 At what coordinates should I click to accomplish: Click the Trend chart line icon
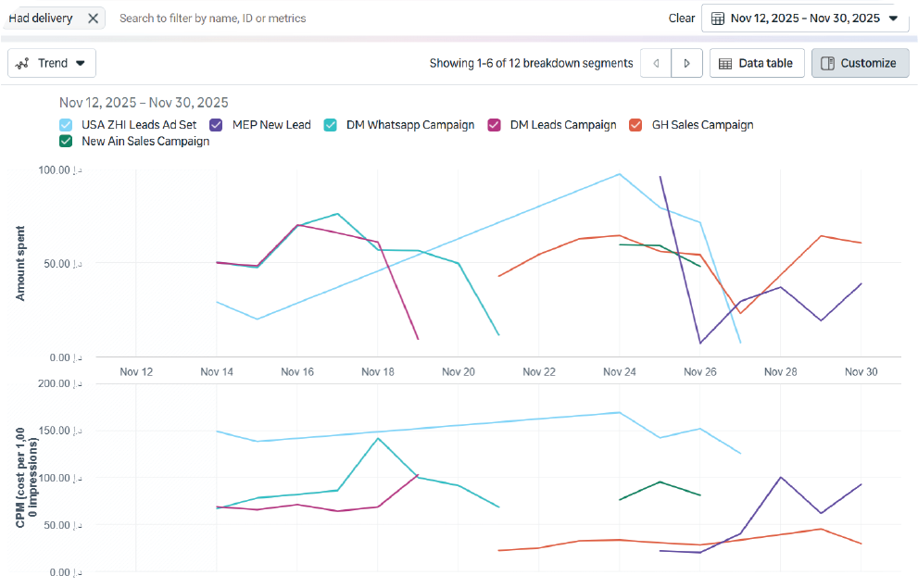pyautogui.click(x=23, y=63)
